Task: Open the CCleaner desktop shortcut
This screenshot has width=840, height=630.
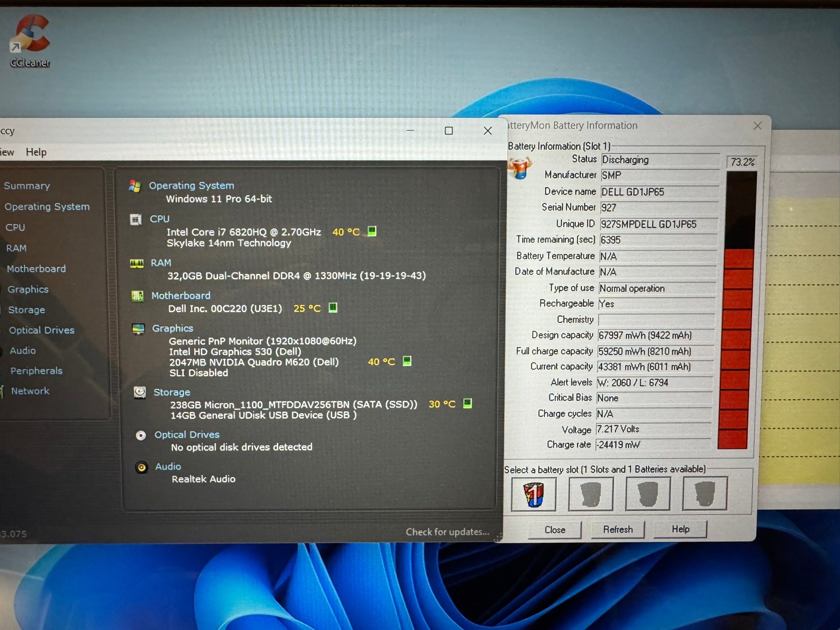Action: [x=30, y=40]
